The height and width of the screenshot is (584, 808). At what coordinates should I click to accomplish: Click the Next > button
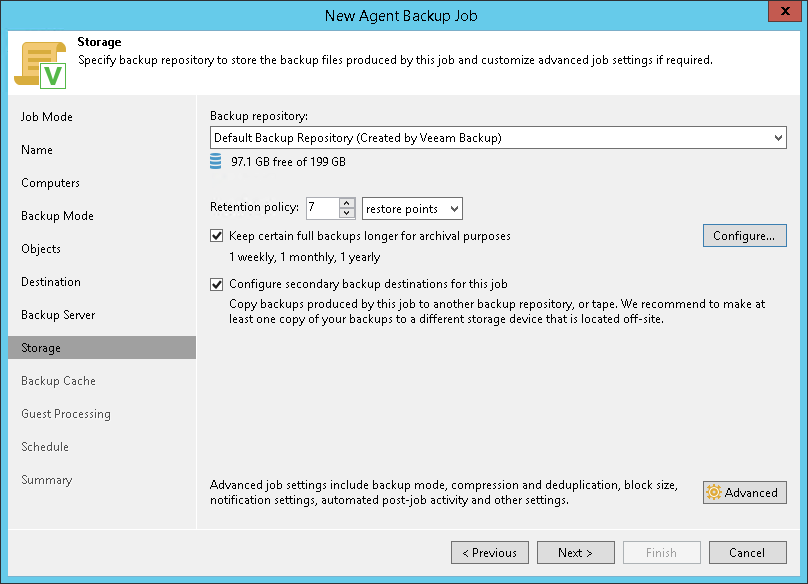pos(575,552)
